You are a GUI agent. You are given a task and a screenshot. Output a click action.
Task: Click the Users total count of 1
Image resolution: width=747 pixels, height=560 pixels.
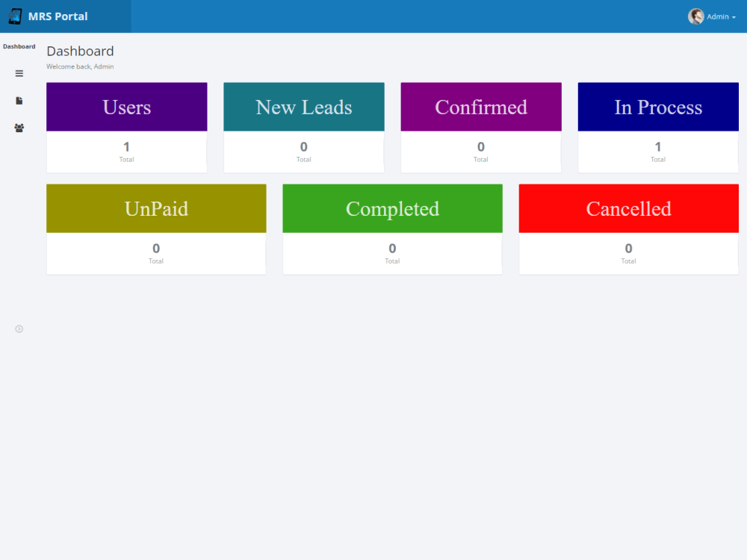[x=126, y=147]
